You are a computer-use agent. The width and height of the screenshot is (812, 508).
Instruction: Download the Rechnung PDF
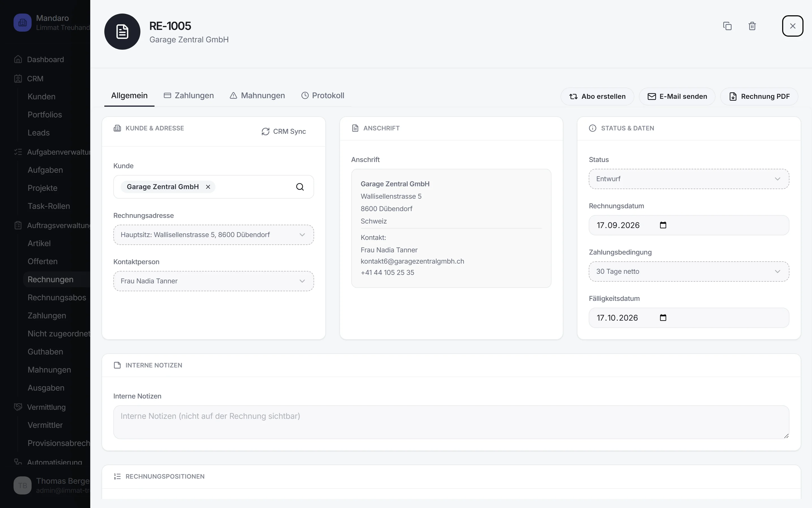(759, 97)
